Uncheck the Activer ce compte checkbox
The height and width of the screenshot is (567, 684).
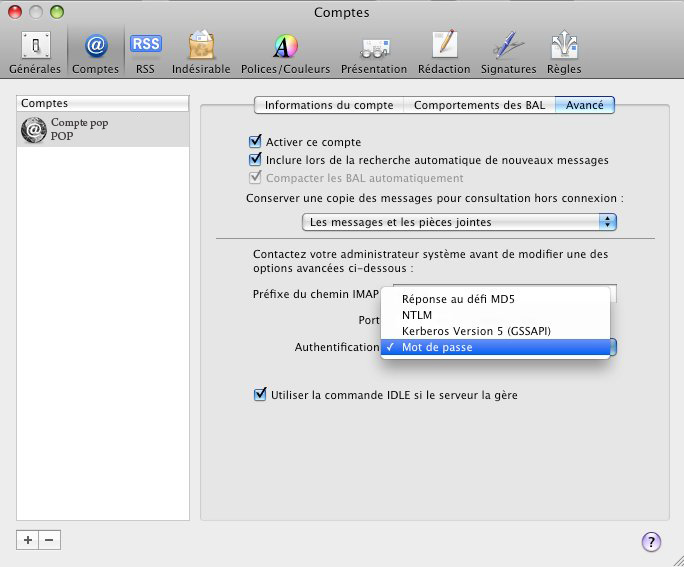(254, 142)
